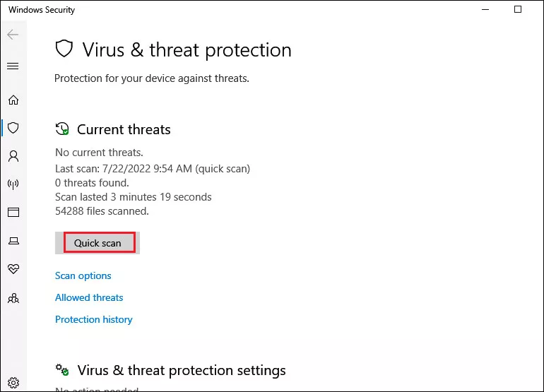Minimize the Windows Security window
This screenshot has height=392, width=544.
[485, 9]
